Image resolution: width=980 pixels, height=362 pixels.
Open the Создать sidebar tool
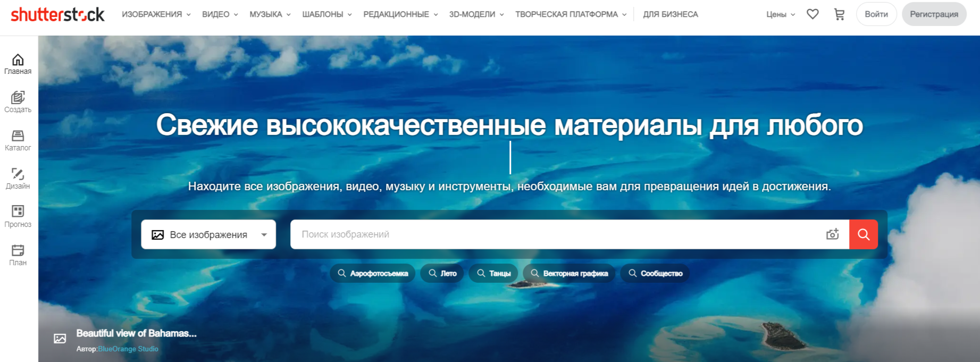click(x=18, y=102)
